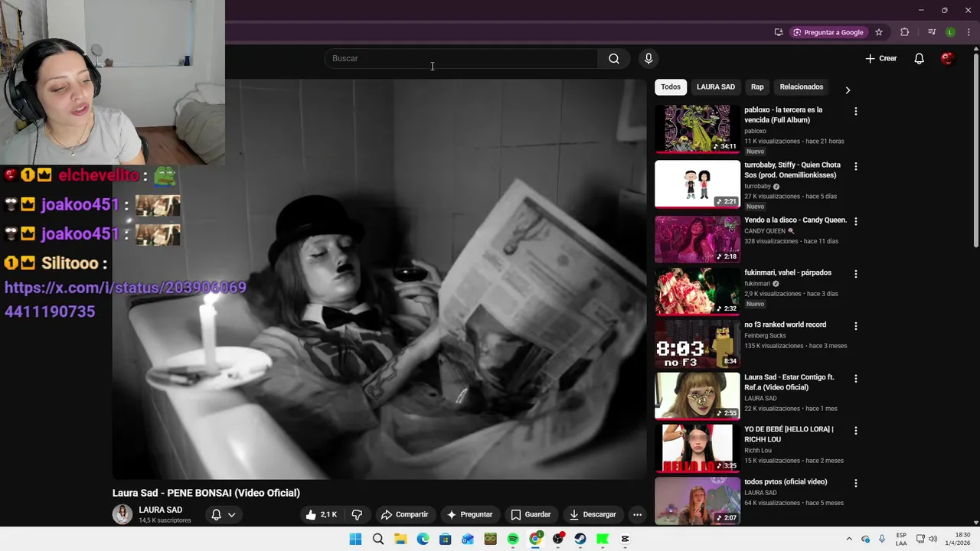The width and height of the screenshot is (980, 551).
Task: Dislike the video with thumbs down
Action: point(357,514)
